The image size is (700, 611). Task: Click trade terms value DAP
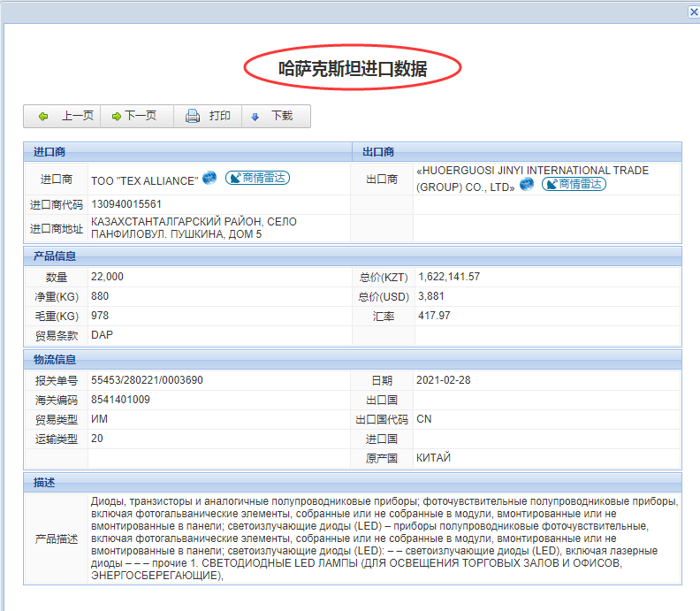(x=102, y=335)
